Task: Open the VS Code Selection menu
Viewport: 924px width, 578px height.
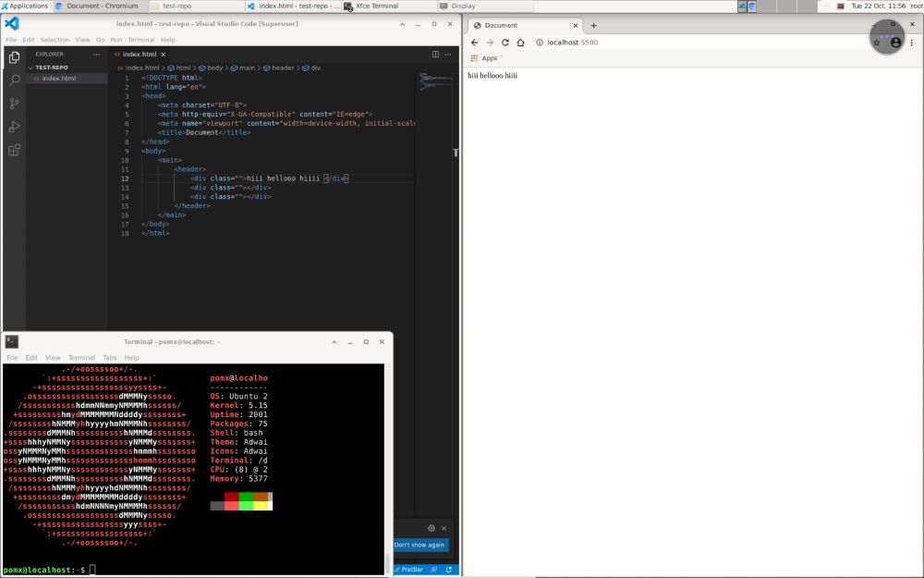Action: 55,40
